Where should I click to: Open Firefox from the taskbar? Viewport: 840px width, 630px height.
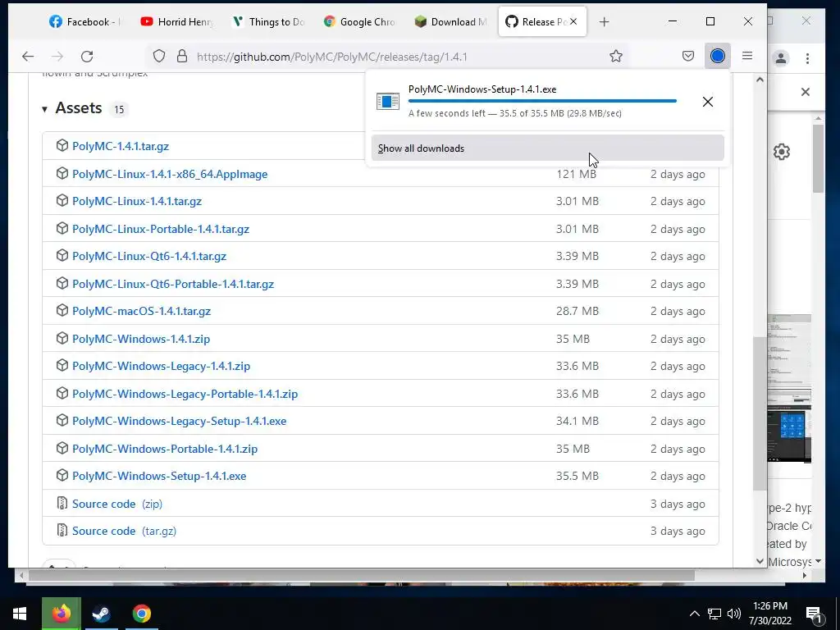pyautogui.click(x=61, y=614)
